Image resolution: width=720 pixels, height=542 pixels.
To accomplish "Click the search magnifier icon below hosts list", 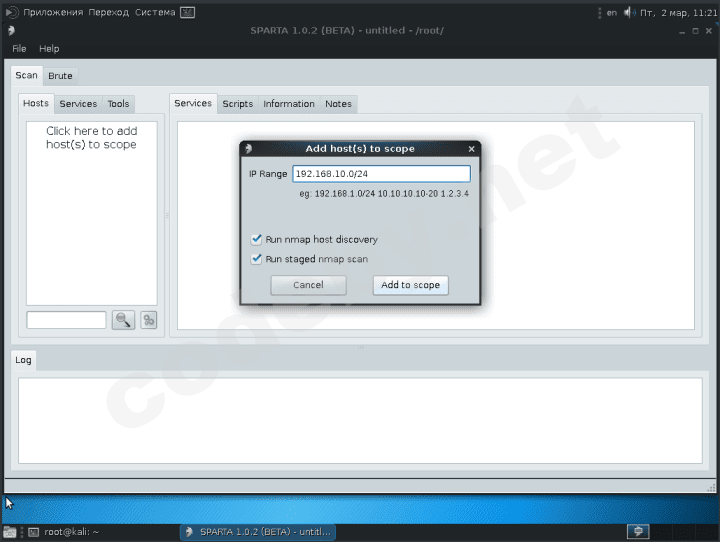I will pyautogui.click(x=123, y=320).
